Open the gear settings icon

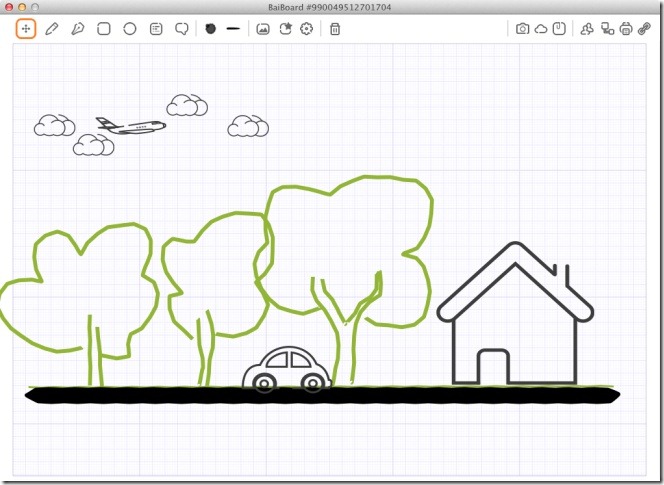coord(307,29)
